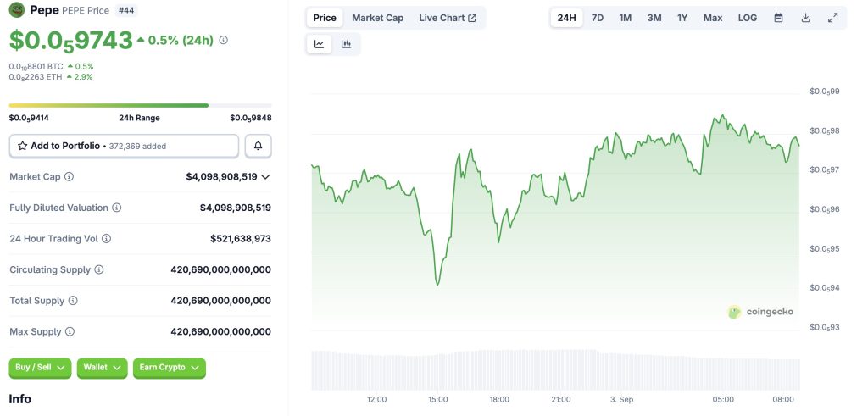Switch to line chart view icon
This screenshot has height=416, width=868.
pos(320,44)
